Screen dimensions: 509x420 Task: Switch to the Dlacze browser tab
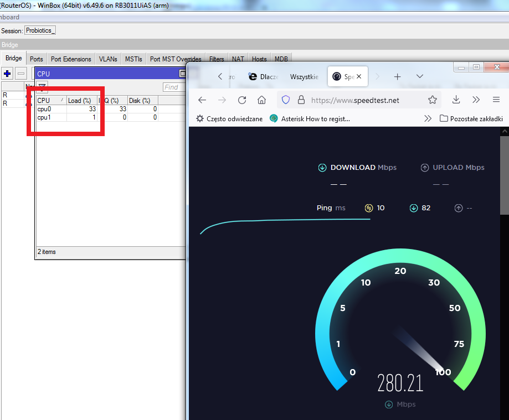263,77
